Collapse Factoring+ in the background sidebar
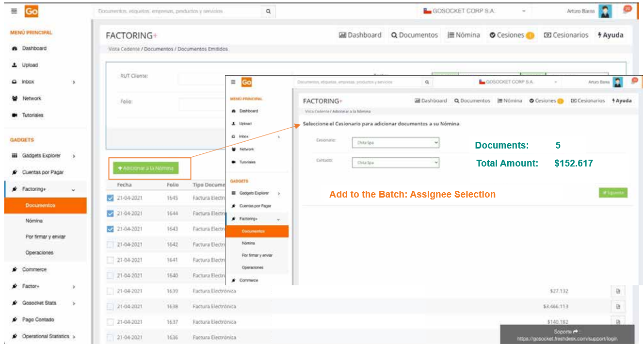The image size is (644, 349). (73, 189)
